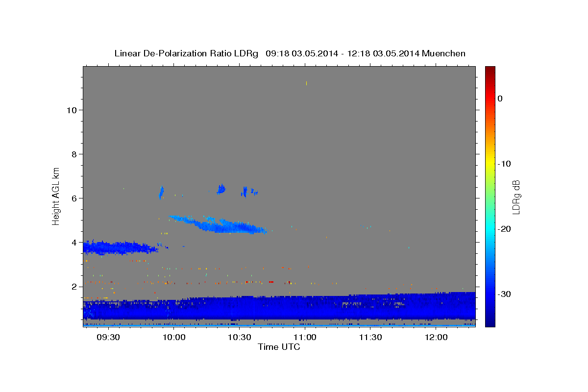Click the start time '09:18 03.05.2014' in title
The image size is (588, 392).
click(302, 53)
